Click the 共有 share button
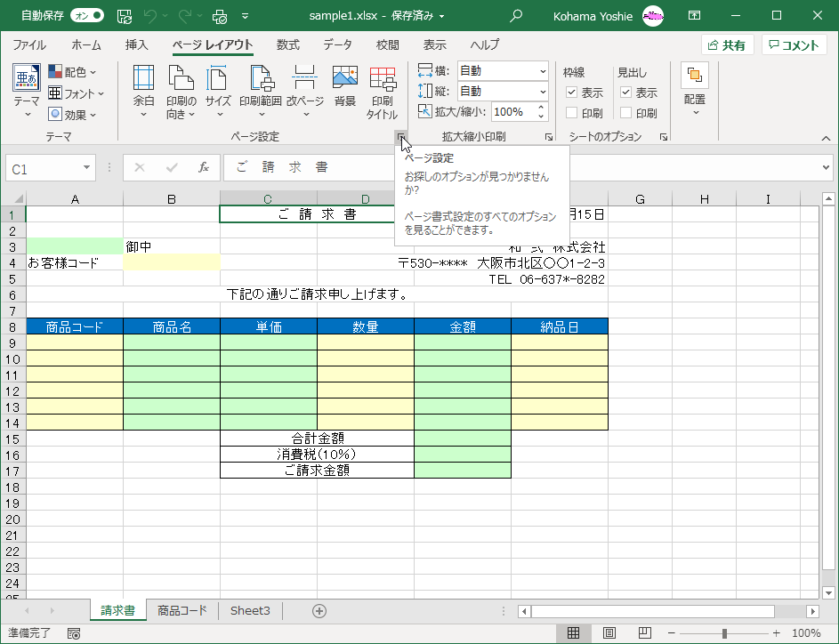Screen dimensions: 839x644 tap(728, 45)
